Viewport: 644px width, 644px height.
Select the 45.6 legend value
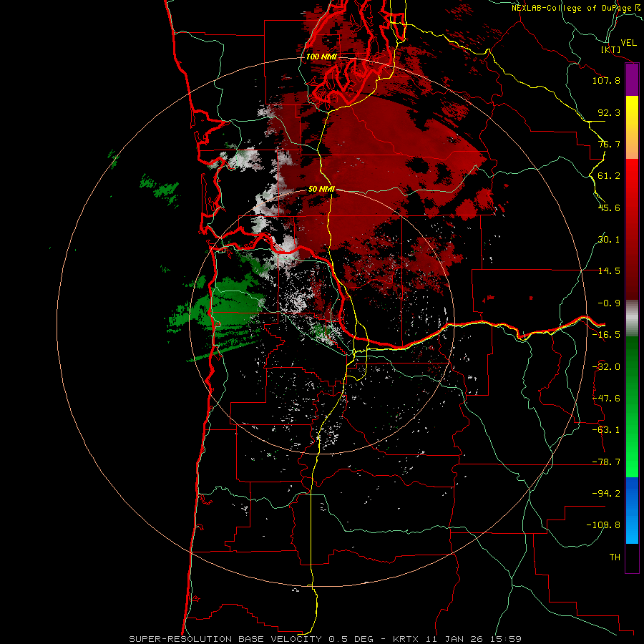[609, 208]
